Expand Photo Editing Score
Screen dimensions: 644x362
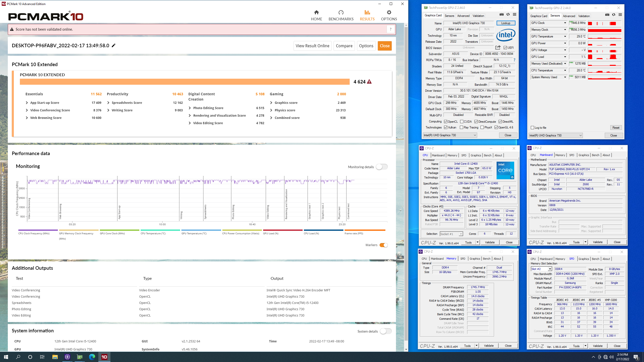[x=190, y=108]
